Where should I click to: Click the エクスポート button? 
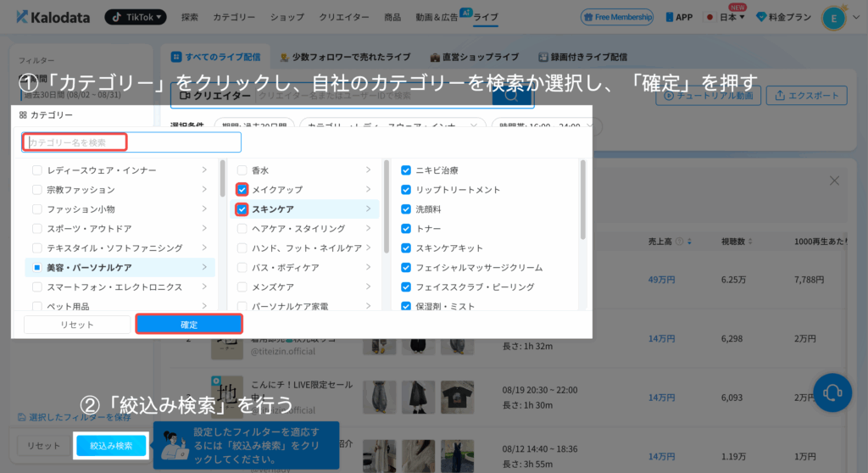[807, 96]
